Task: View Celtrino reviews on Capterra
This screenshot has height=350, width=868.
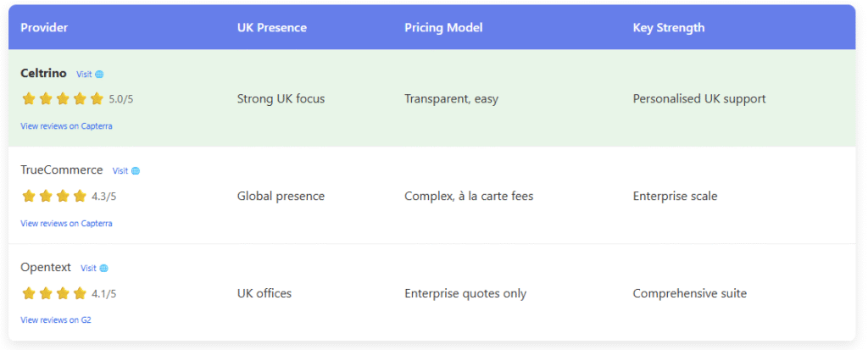Action: click(66, 126)
